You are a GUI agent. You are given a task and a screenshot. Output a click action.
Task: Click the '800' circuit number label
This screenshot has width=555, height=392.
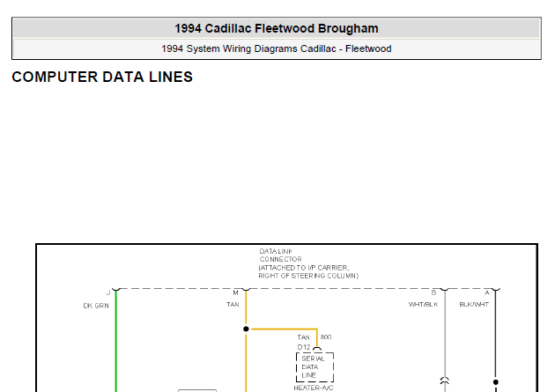point(326,337)
